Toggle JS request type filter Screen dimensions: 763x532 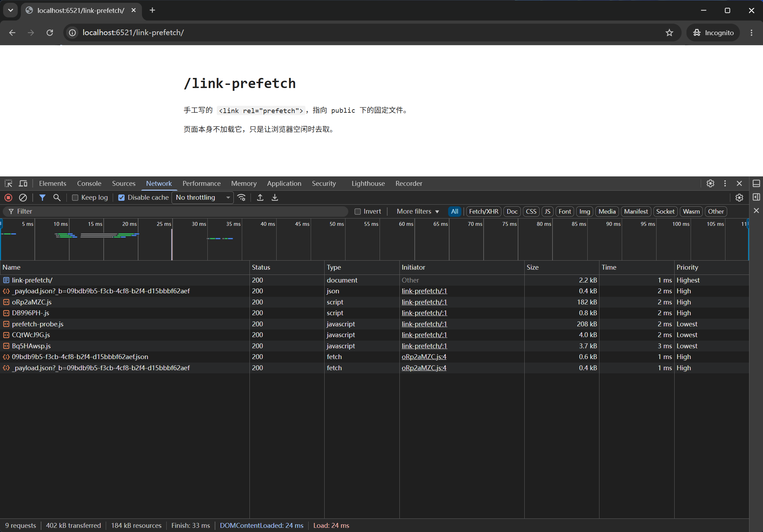click(548, 212)
